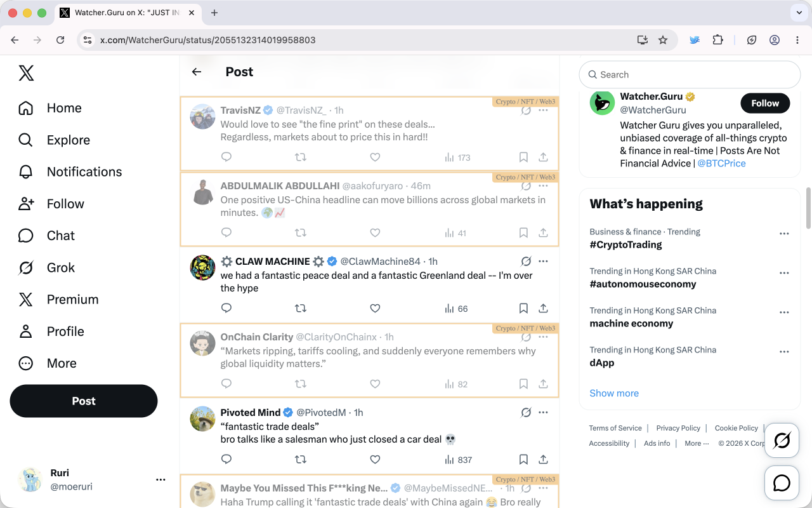812x508 pixels.
Task: Open a new browser tab
Action: click(x=214, y=13)
